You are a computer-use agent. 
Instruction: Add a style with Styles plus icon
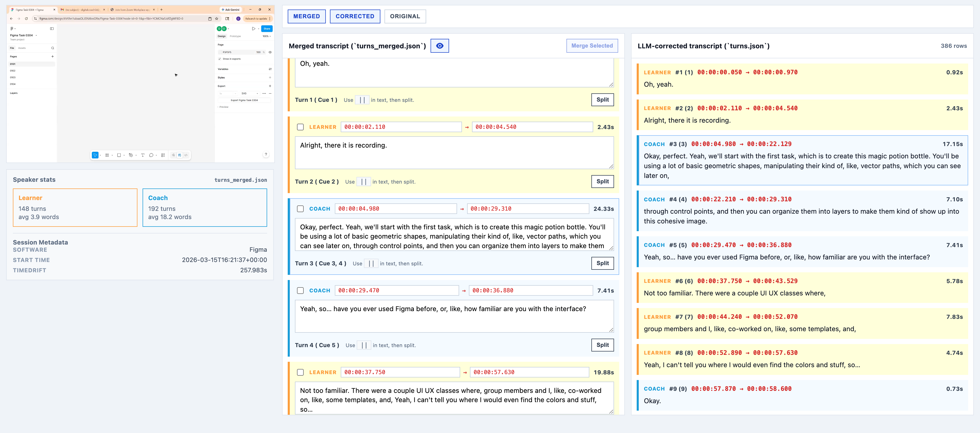coord(270,78)
